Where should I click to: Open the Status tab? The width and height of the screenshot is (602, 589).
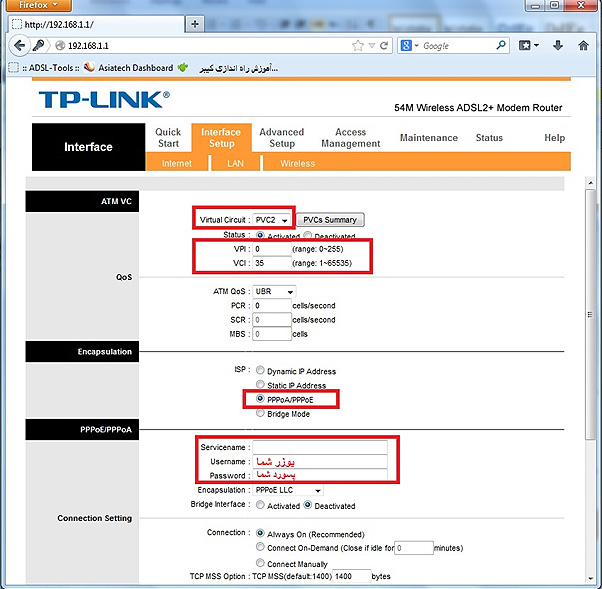pyautogui.click(x=489, y=137)
